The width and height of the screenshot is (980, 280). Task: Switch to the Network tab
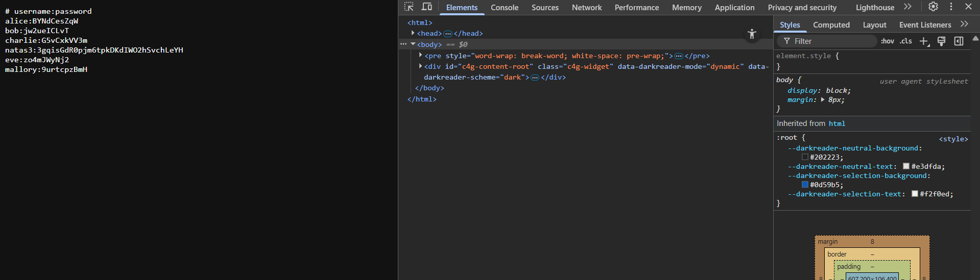pyautogui.click(x=587, y=8)
